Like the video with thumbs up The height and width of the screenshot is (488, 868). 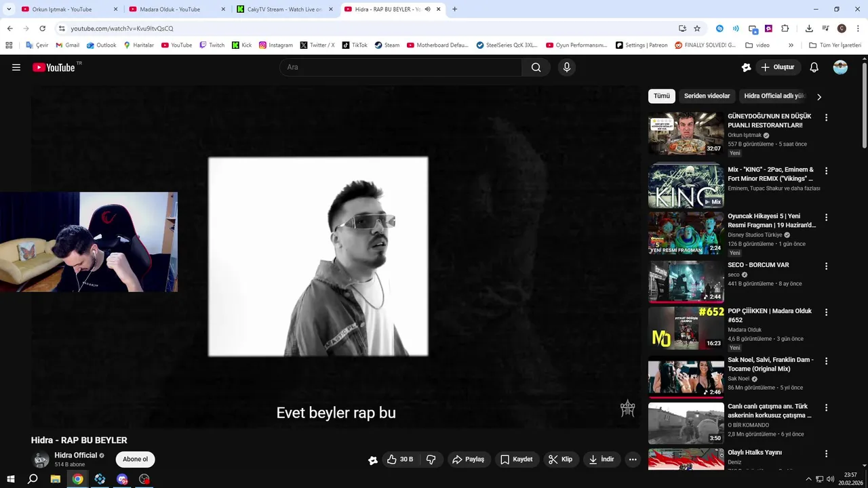(400, 460)
